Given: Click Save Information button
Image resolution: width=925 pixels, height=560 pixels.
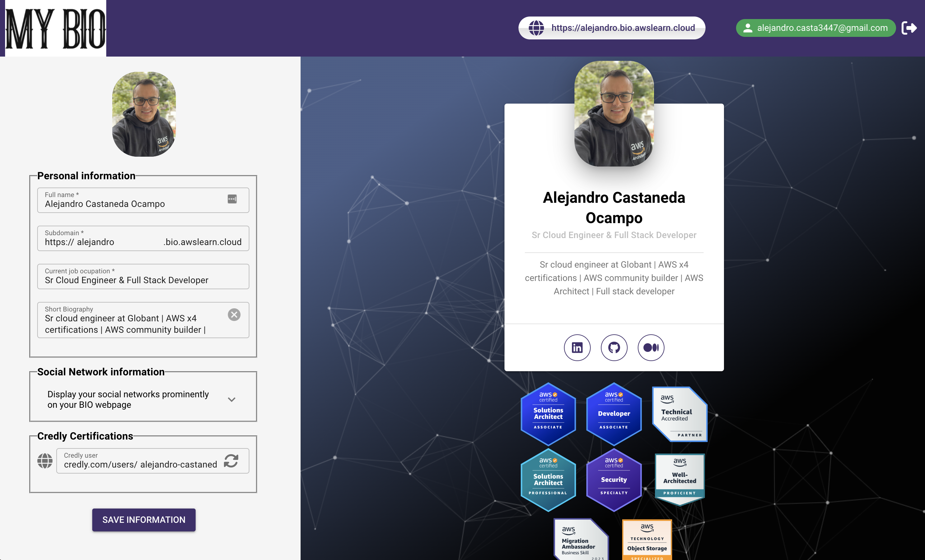Looking at the screenshot, I should [x=144, y=520].
